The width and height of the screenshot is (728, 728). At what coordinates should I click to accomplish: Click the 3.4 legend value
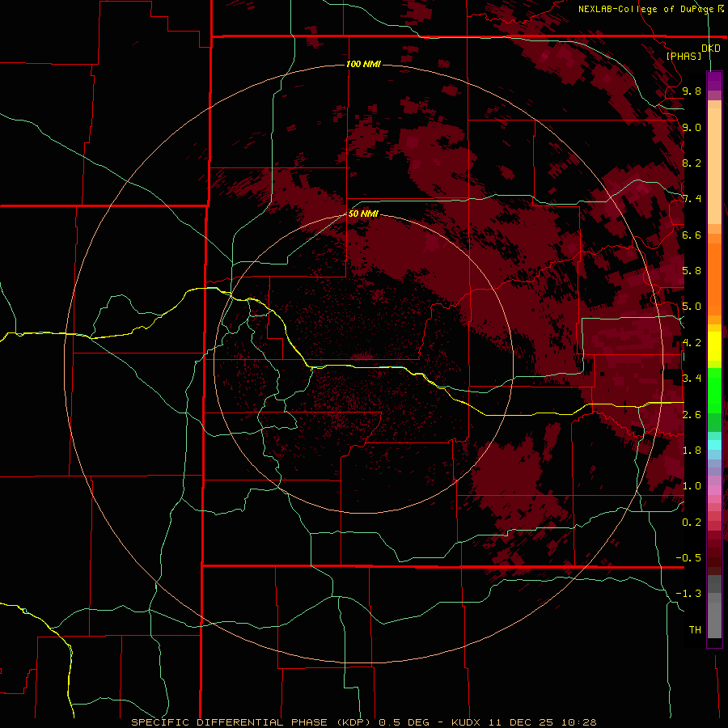coord(692,379)
